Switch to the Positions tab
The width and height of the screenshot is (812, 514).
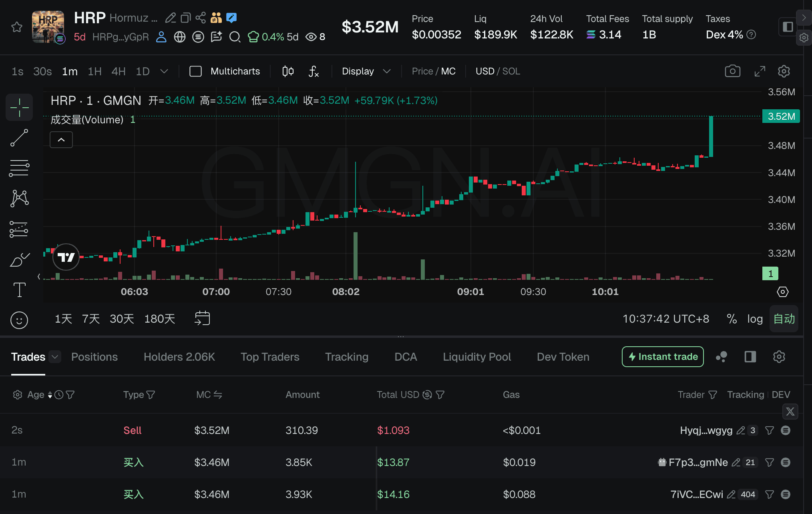pyautogui.click(x=94, y=357)
